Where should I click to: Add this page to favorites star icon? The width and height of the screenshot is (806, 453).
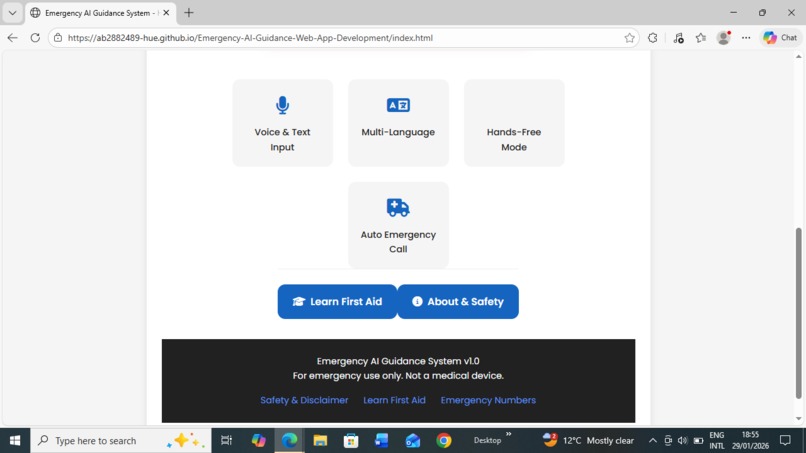629,38
